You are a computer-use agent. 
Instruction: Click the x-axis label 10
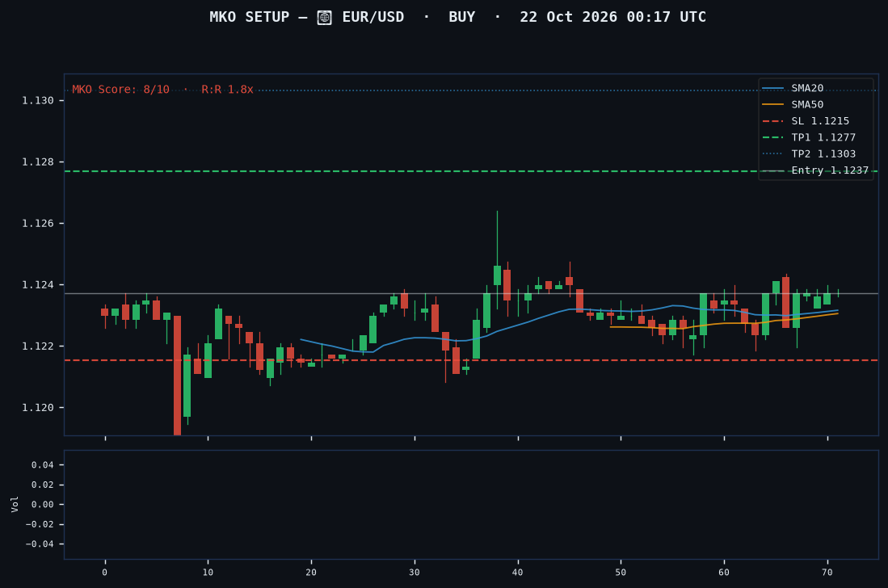[x=208, y=573]
